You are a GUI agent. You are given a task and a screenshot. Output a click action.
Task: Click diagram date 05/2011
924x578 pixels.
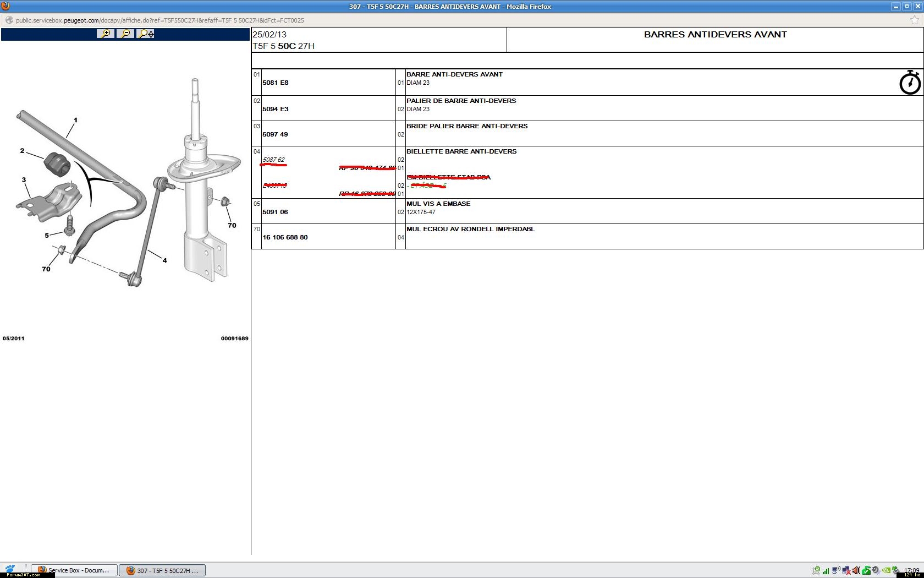[13, 339]
